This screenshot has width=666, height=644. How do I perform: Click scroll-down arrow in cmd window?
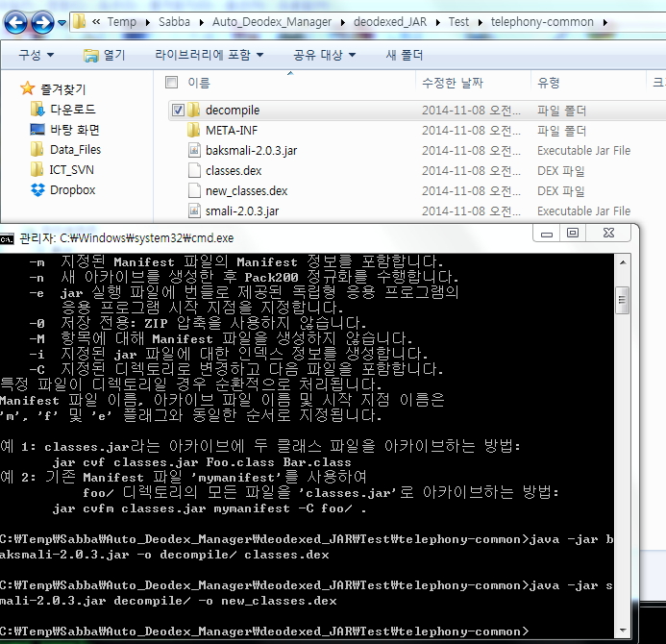click(x=623, y=631)
